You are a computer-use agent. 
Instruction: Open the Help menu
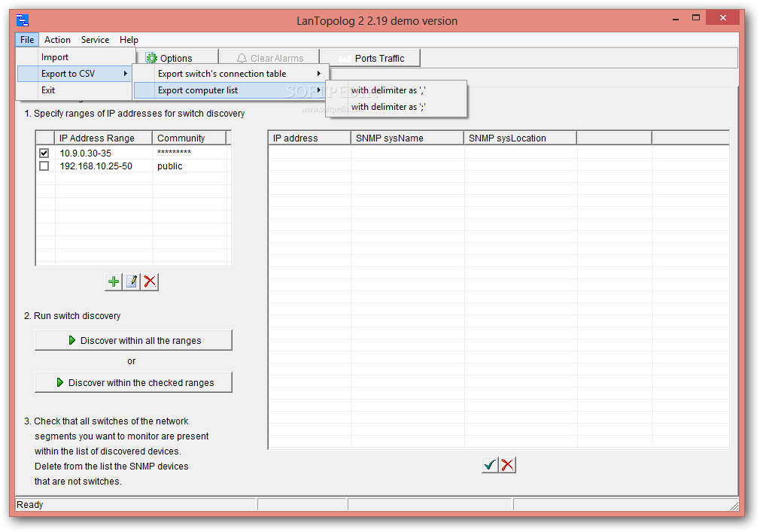click(129, 40)
